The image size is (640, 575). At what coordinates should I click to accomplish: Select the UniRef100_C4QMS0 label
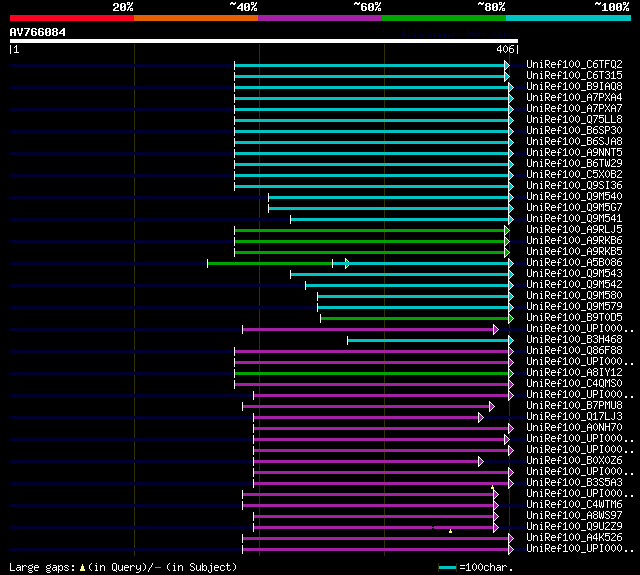coord(574,384)
